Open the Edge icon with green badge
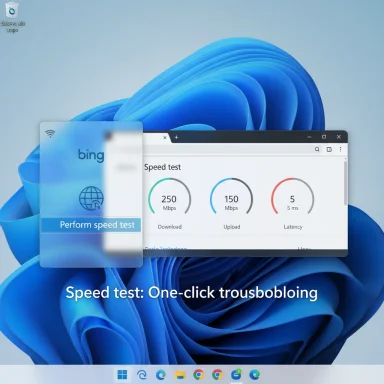 [x=236, y=375]
